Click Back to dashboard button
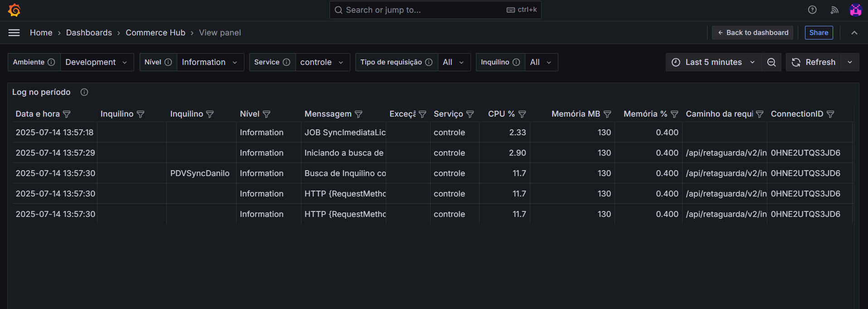The width and height of the screenshot is (868, 309). point(752,33)
